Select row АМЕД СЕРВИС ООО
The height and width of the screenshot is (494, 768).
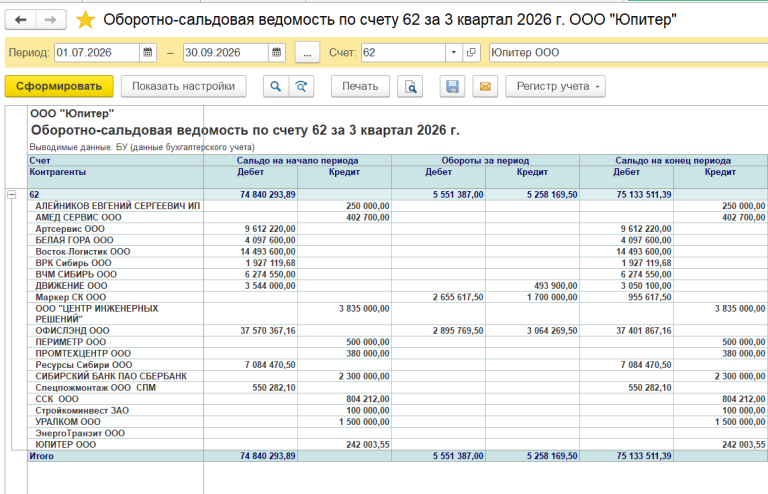coord(398,217)
